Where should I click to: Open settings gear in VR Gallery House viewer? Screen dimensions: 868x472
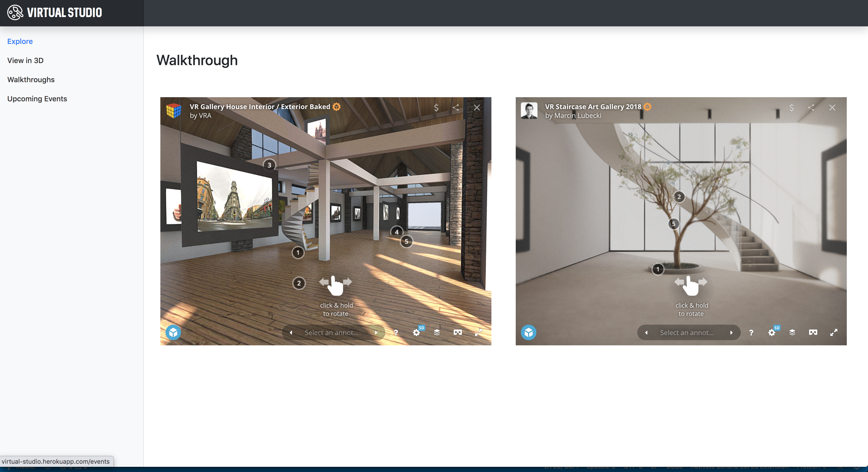tap(416, 333)
